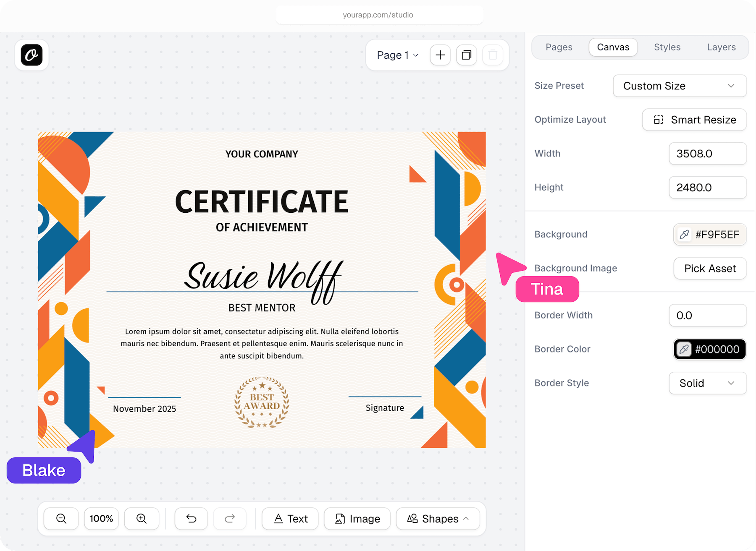The height and width of the screenshot is (551, 756).
Task: Click the app logo in the corner
Action: 31,55
